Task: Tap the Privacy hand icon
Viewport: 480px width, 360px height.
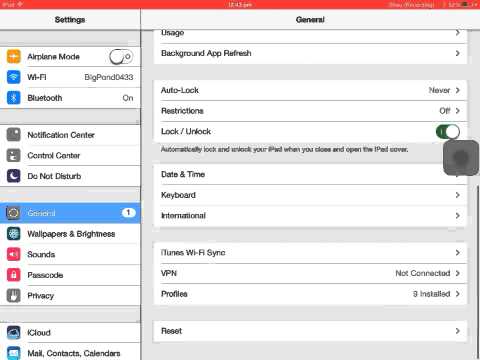Action: [14, 296]
